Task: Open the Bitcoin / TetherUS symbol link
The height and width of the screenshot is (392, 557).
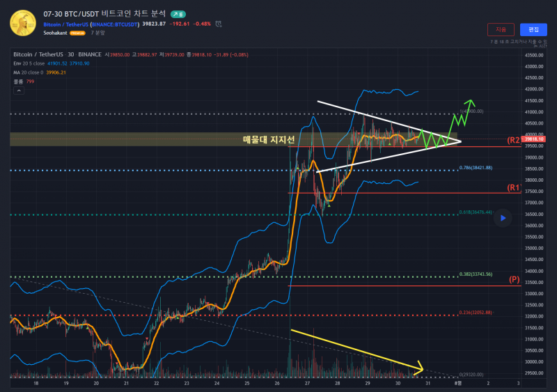Action: [66, 24]
